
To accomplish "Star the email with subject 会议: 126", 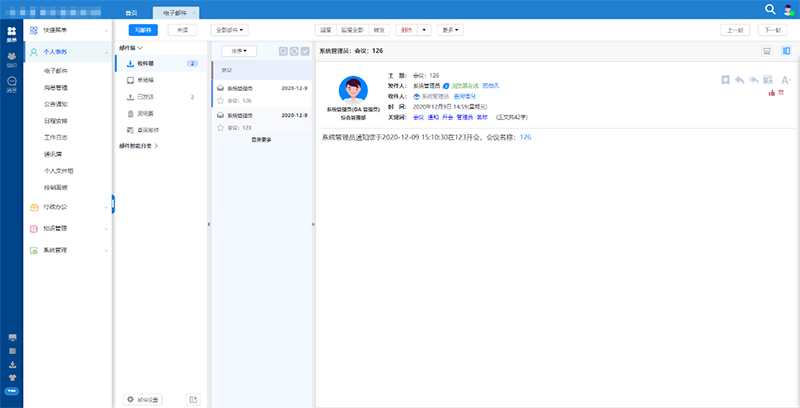I will 220,100.
